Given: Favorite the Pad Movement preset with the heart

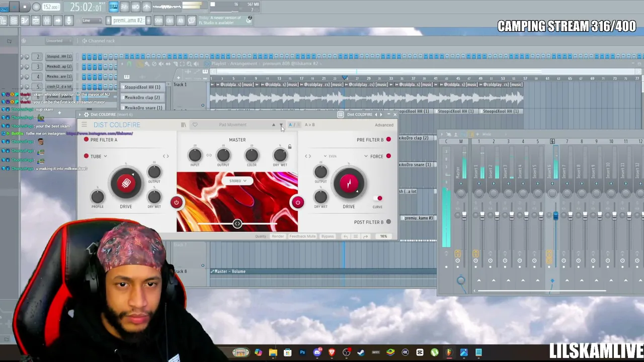Looking at the screenshot, I should point(195,125).
